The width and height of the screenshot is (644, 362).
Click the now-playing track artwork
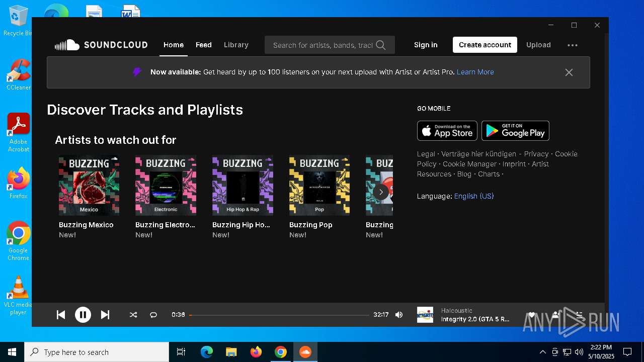pyautogui.click(x=425, y=315)
